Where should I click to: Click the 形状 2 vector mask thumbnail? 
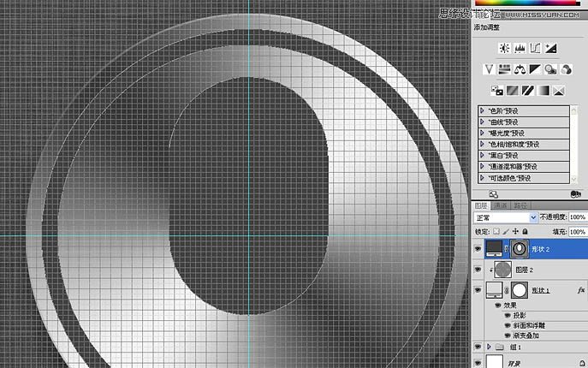520,249
